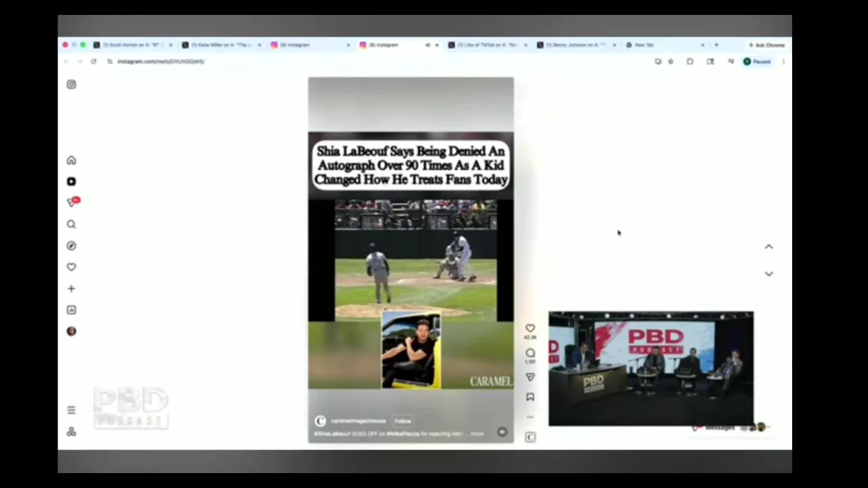The height and width of the screenshot is (488, 868).
Task: Click the Create plus icon
Action: click(71, 289)
